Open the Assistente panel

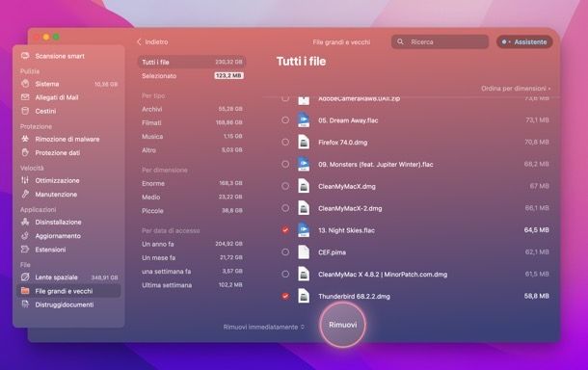[x=524, y=41]
